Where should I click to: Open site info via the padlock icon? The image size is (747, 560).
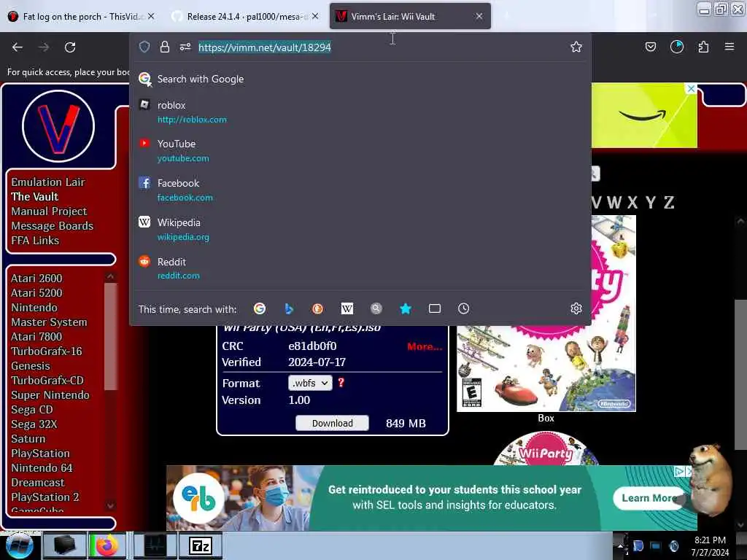[165, 47]
